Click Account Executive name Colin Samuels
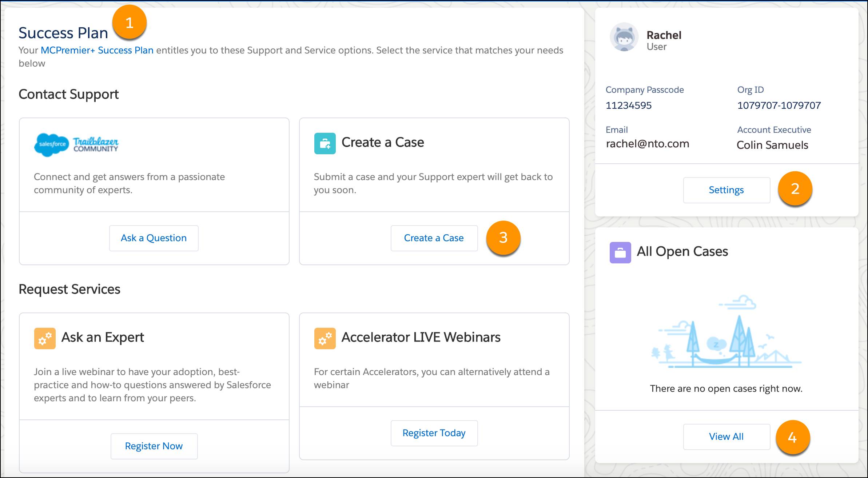The width and height of the screenshot is (868, 478). [x=772, y=145]
